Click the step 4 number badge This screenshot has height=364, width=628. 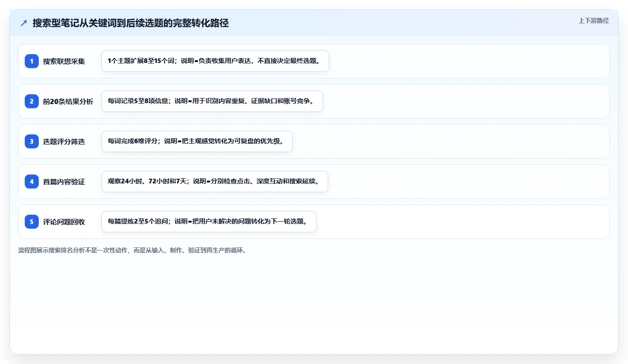(x=32, y=182)
